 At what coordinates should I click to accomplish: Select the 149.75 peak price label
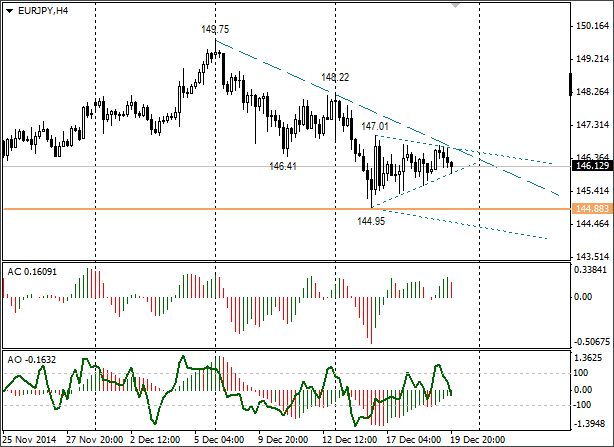pos(215,29)
